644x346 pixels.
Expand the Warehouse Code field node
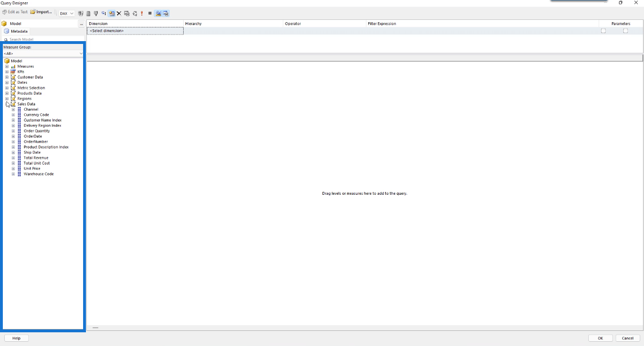point(13,174)
